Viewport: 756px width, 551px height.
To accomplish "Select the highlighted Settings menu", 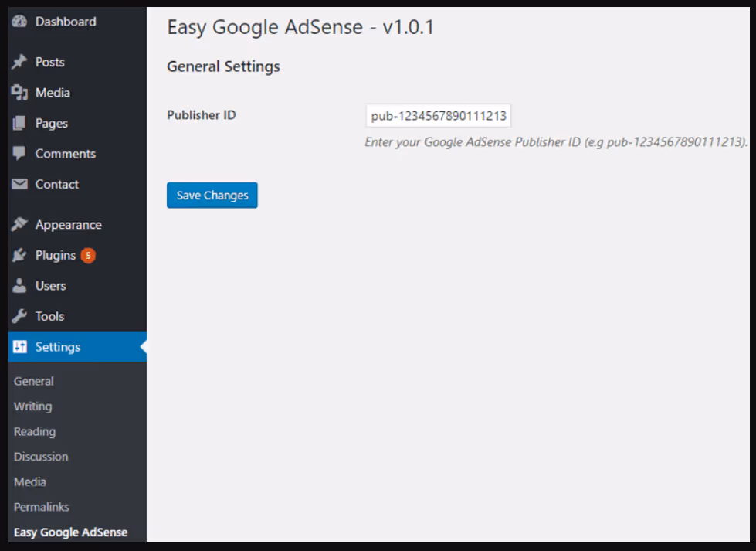I will pos(78,346).
